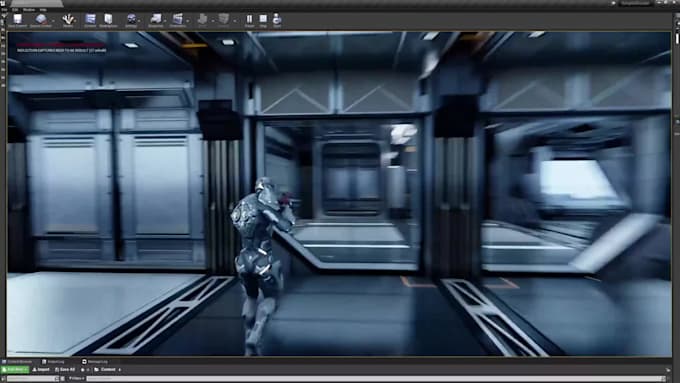Open the Marketplace toolbar icon
The image size is (680, 383).
[108, 20]
